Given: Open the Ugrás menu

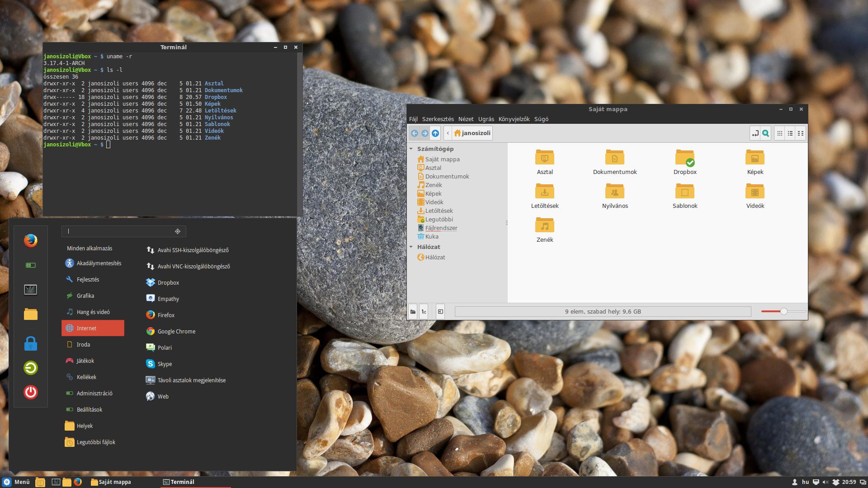Looking at the screenshot, I should (x=486, y=119).
